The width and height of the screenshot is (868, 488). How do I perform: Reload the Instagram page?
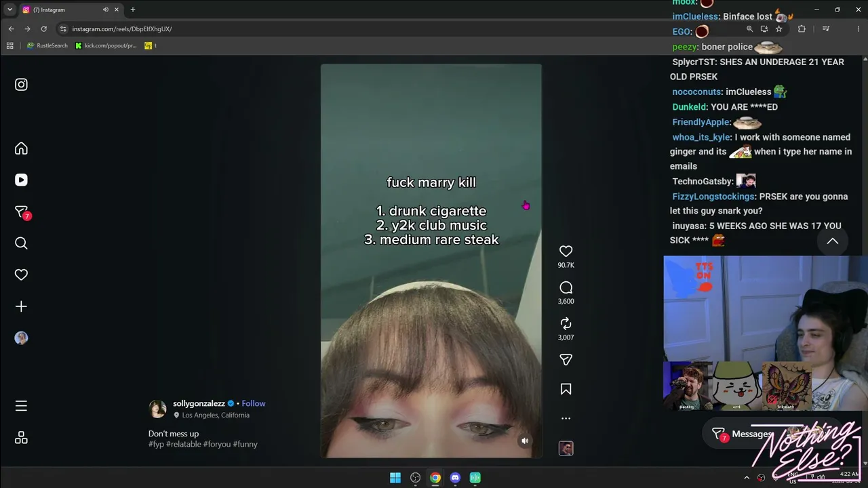(x=43, y=29)
